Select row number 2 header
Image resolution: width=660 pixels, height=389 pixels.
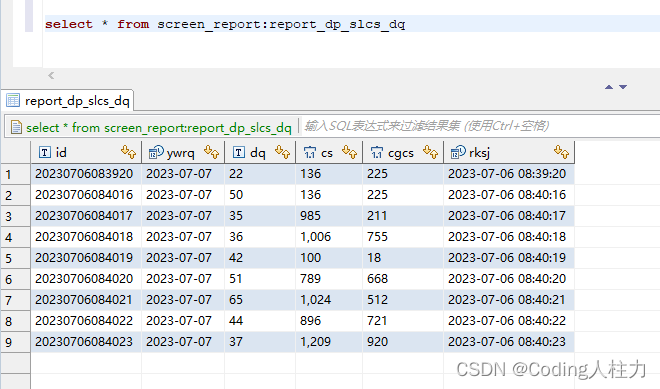[15, 195]
